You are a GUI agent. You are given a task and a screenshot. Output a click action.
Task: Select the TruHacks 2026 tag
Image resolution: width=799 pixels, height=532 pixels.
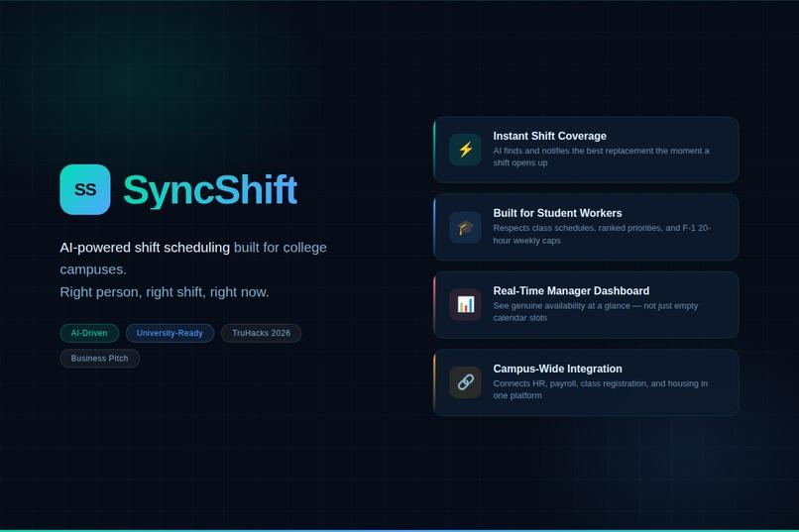tap(261, 333)
